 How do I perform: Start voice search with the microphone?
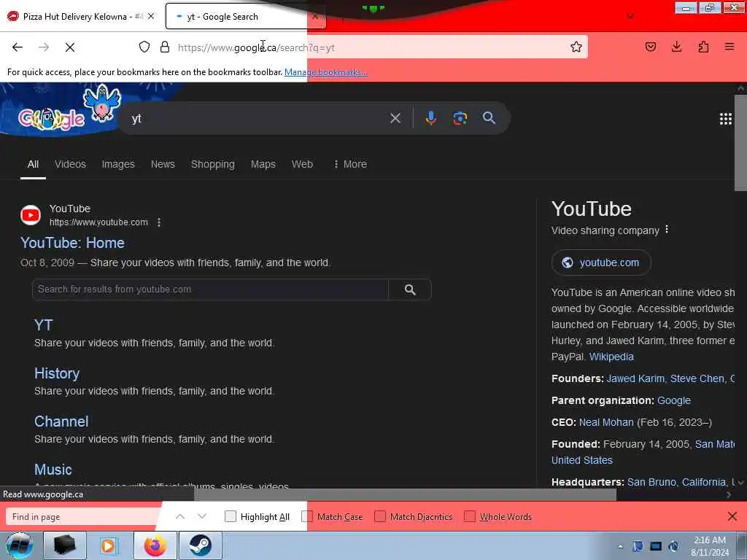click(x=430, y=118)
